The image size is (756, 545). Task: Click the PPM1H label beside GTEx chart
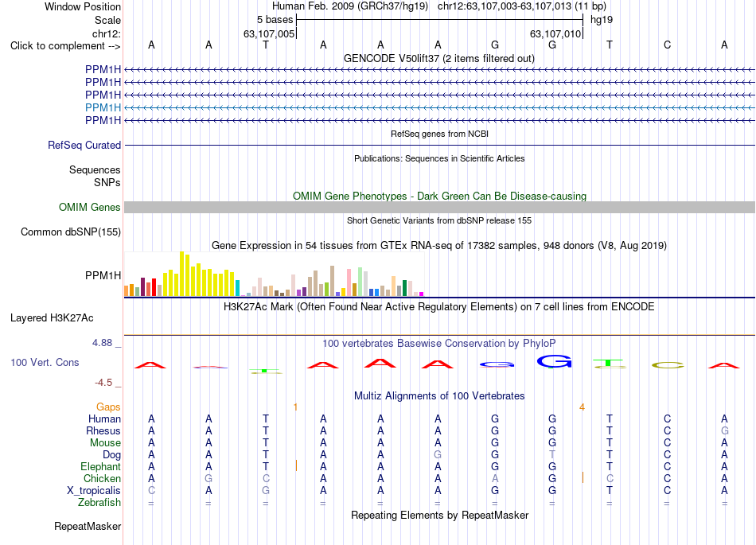tap(103, 275)
